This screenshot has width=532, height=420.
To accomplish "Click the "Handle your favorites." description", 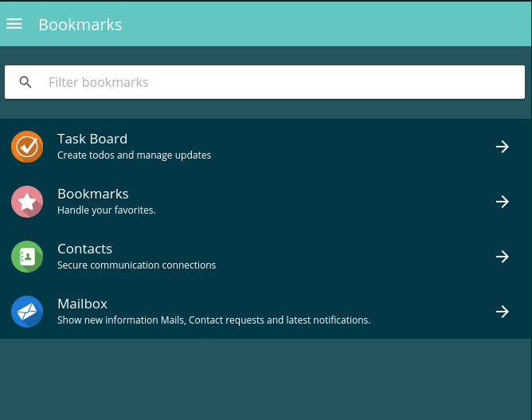I will click(x=107, y=210).
